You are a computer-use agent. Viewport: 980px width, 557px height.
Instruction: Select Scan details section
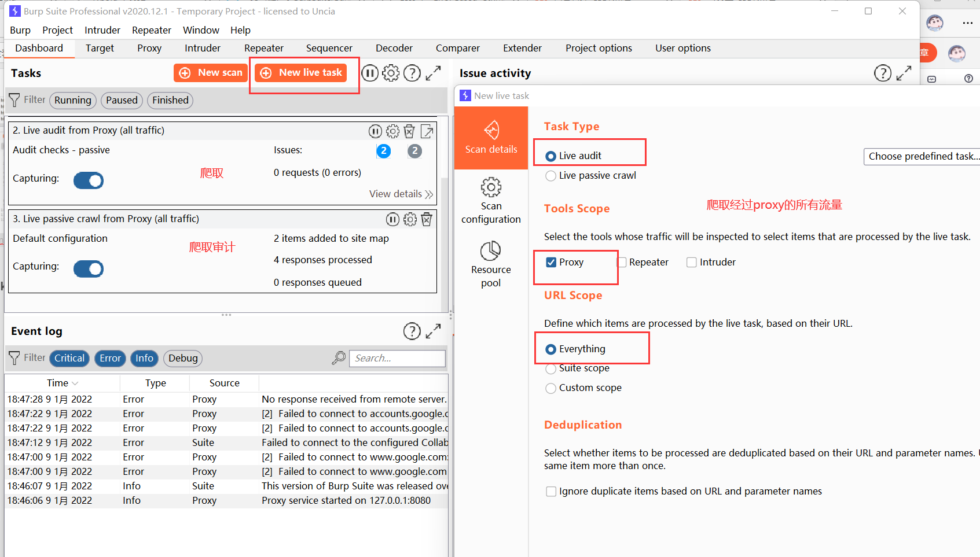(491, 138)
